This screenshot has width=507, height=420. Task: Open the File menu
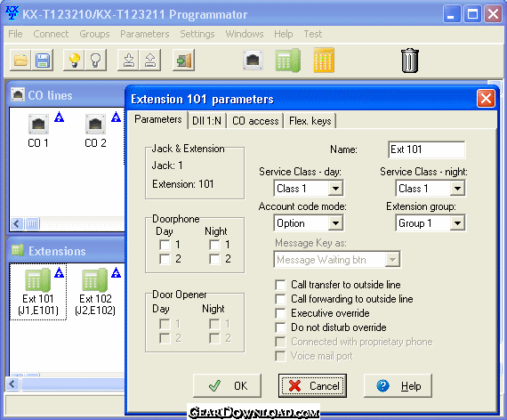(x=15, y=34)
